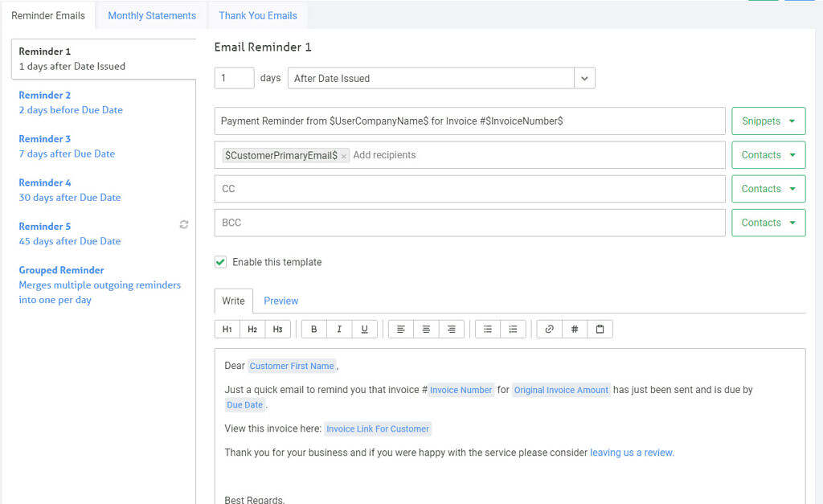This screenshot has width=823, height=504.
Task: Open the Preview tab of the editor
Action: point(280,301)
